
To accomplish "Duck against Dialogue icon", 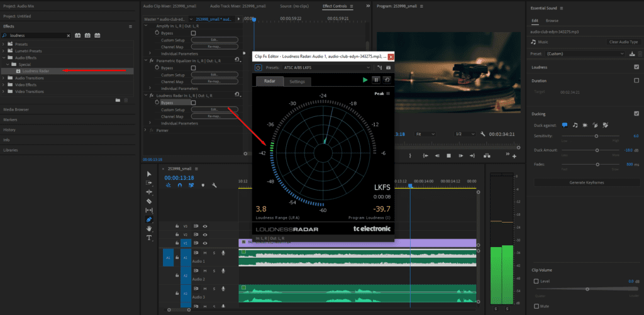I will (x=565, y=125).
